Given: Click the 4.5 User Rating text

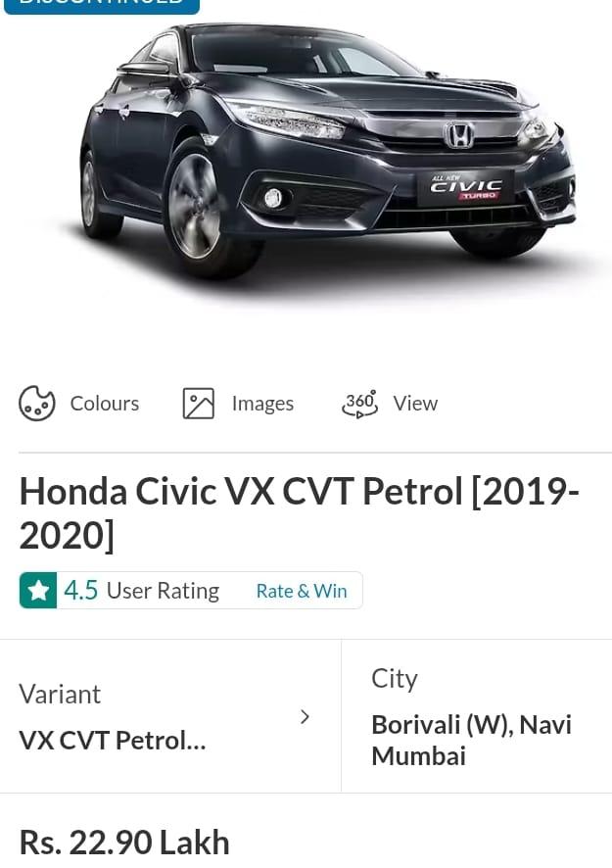Looking at the screenshot, I should tap(142, 591).
